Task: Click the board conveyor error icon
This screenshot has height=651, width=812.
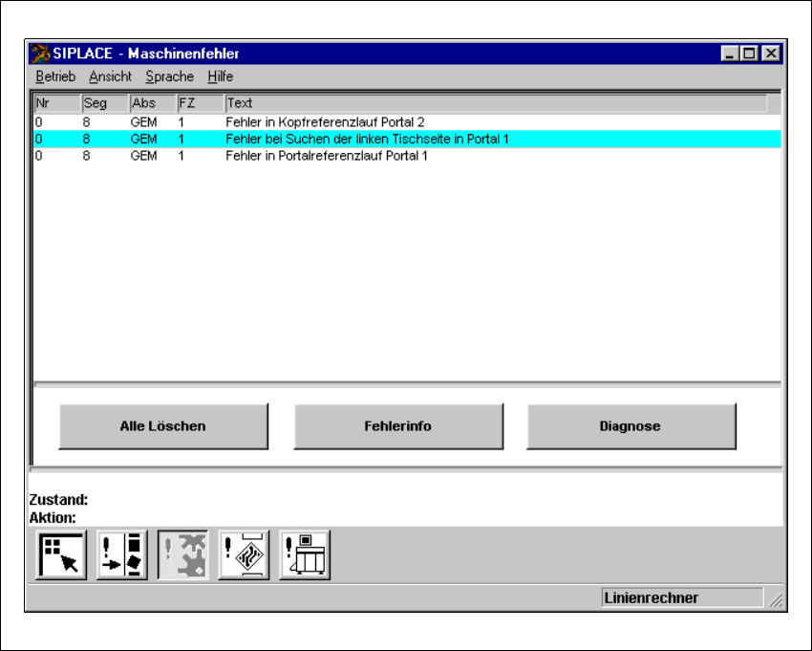Action: pos(245,555)
